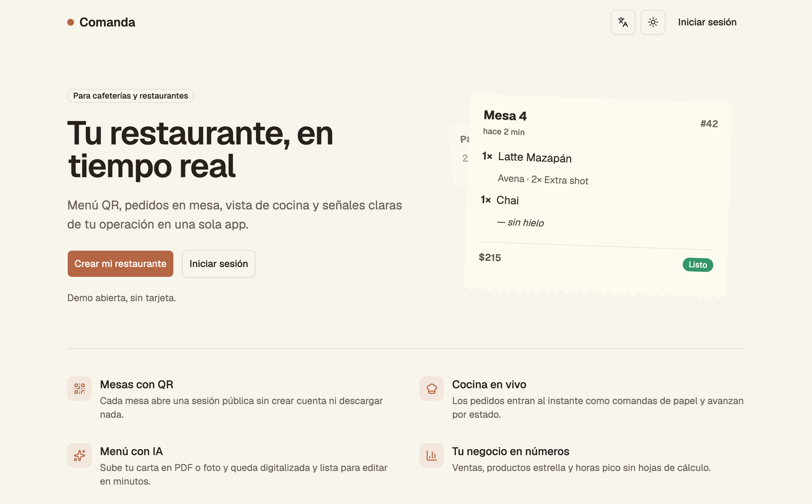Open the language translation switcher

(623, 22)
